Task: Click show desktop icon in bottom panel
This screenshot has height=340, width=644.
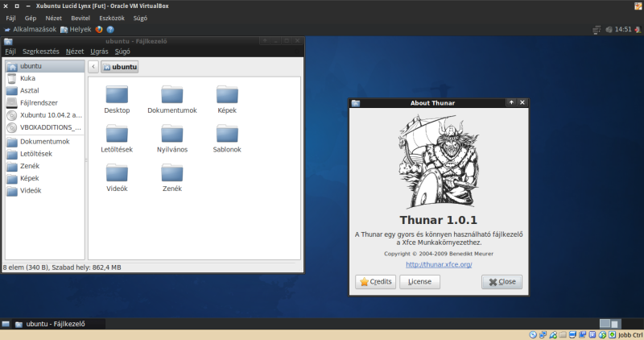Action: [6, 324]
